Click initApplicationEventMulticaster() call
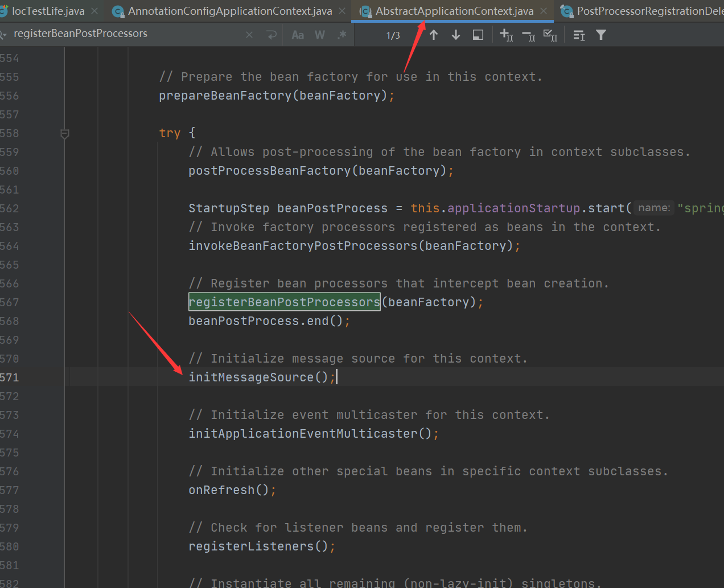The image size is (724, 588). (314, 433)
